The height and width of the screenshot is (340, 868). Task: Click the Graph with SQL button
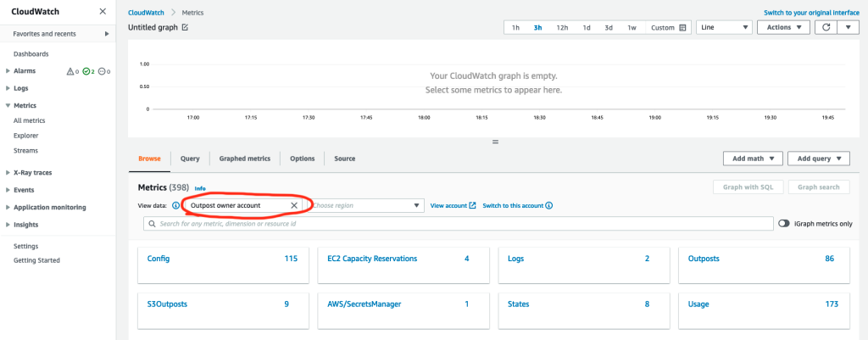point(748,187)
